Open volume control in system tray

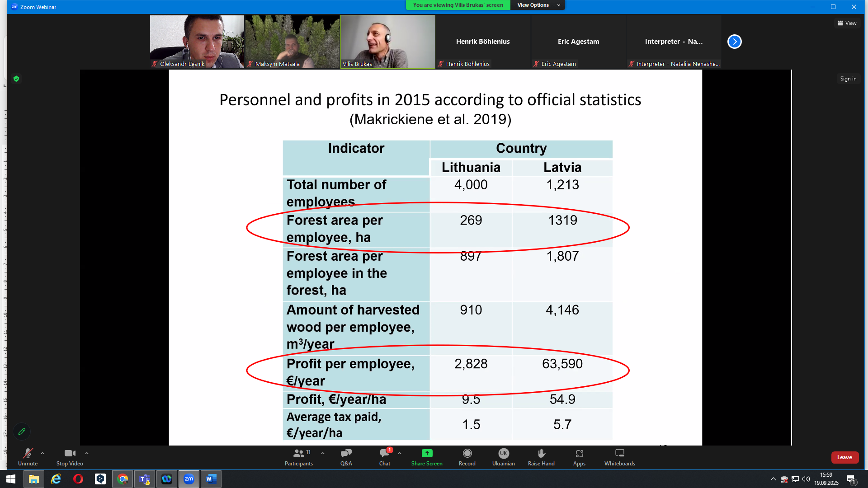click(x=806, y=479)
